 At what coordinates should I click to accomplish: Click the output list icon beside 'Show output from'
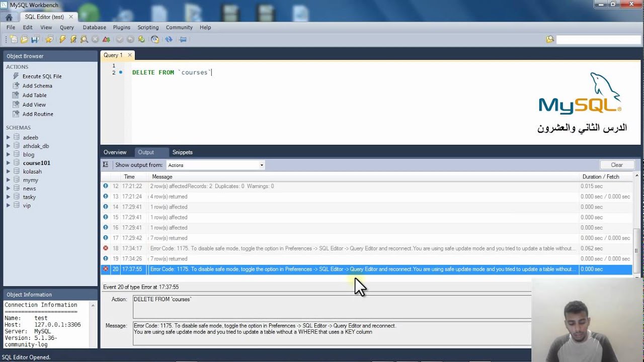point(106,165)
